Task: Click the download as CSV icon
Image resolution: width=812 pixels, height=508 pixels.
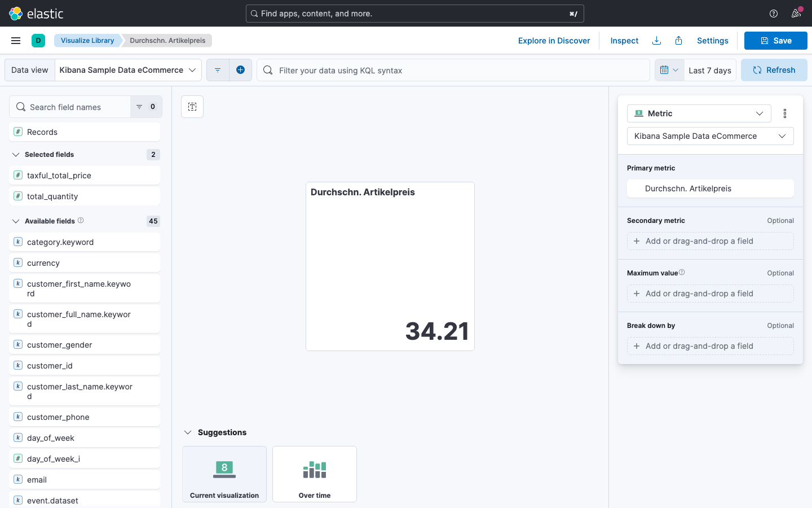Action: (656, 41)
